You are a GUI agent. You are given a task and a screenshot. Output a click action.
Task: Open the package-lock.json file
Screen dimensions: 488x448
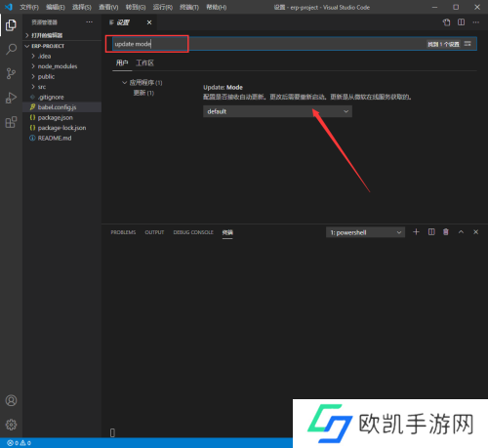pos(61,128)
